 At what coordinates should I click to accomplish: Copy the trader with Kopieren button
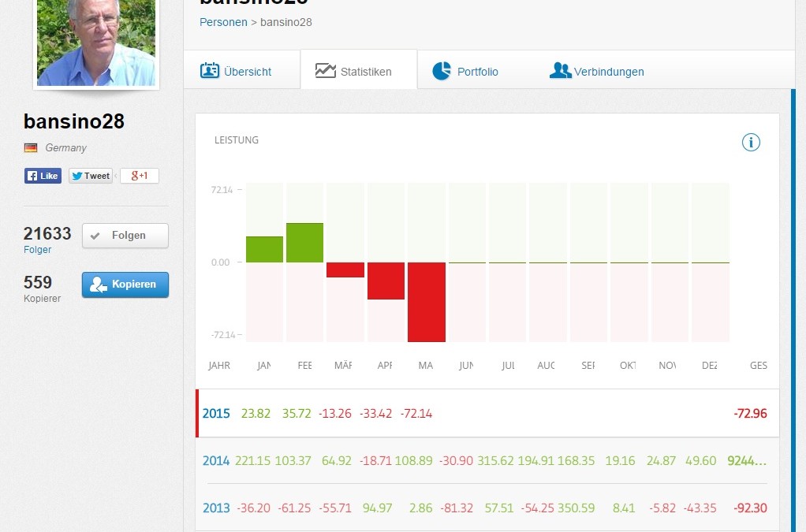tap(125, 285)
